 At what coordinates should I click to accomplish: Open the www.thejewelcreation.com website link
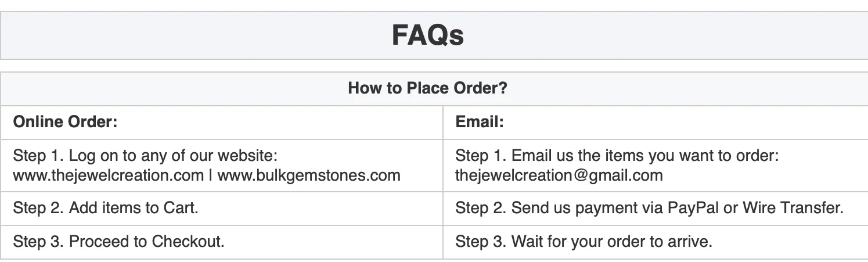tap(108, 175)
